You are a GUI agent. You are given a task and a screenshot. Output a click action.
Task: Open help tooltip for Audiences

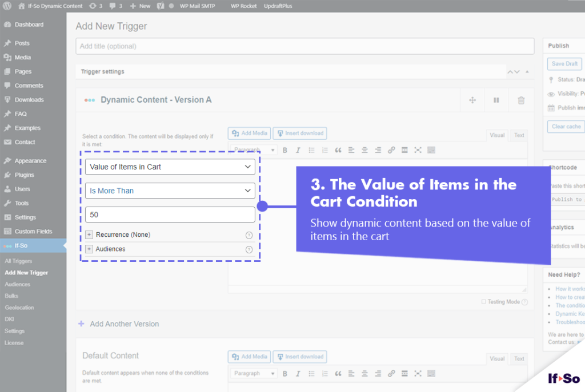tap(249, 250)
